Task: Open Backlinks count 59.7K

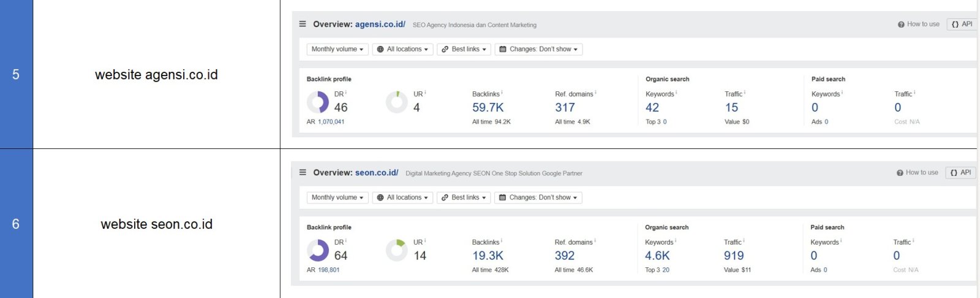Action: click(x=488, y=108)
